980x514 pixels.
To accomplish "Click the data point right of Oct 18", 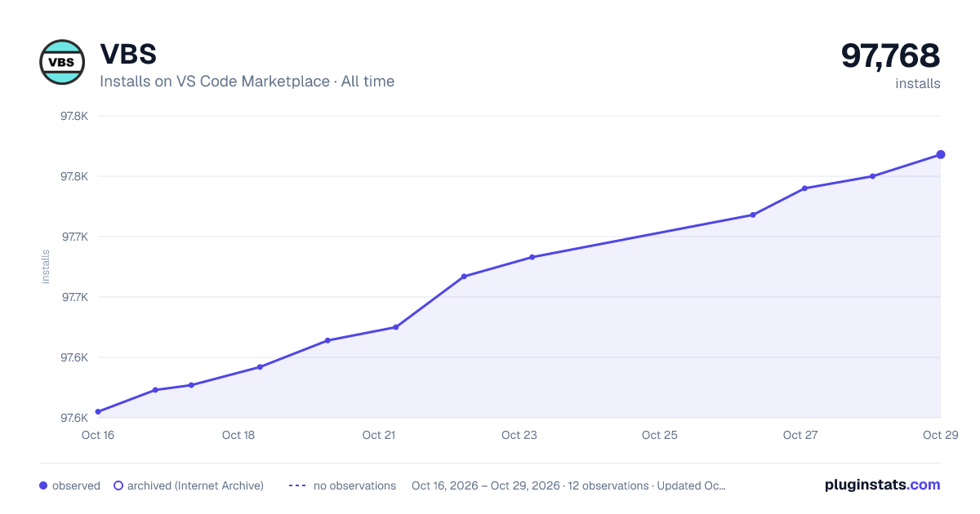I will [x=260, y=367].
